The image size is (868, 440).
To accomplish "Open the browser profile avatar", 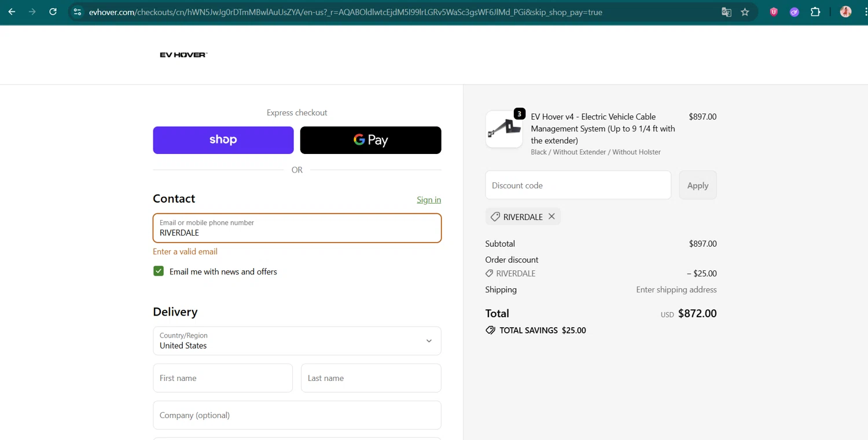I will tap(845, 12).
